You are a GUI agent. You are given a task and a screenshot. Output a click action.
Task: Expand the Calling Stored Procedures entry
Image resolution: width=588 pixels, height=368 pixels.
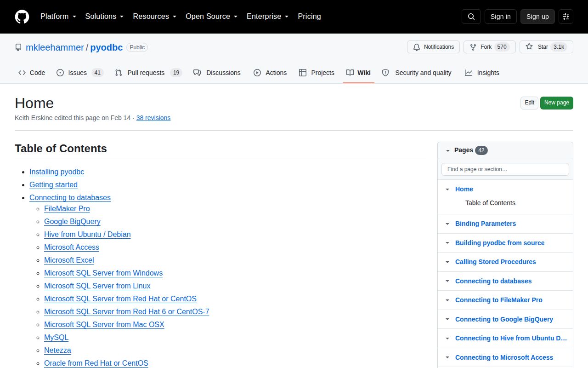pos(447,262)
